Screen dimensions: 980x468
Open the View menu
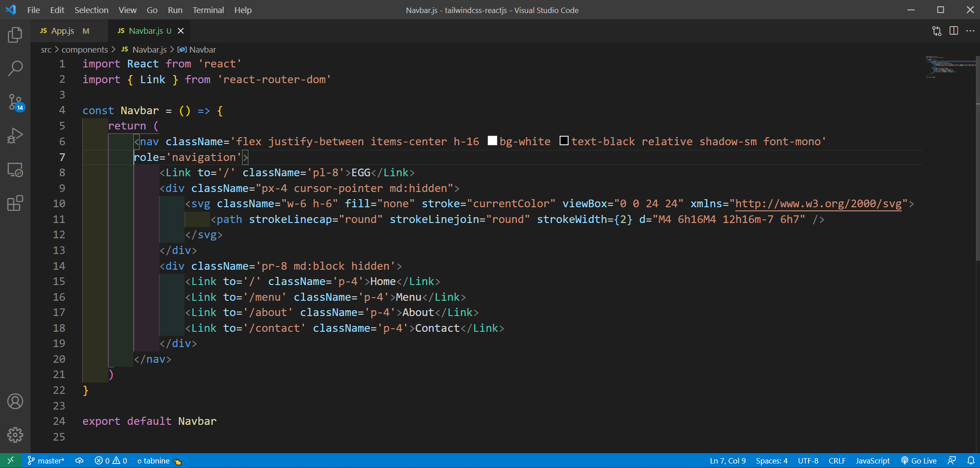pyautogui.click(x=127, y=10)
